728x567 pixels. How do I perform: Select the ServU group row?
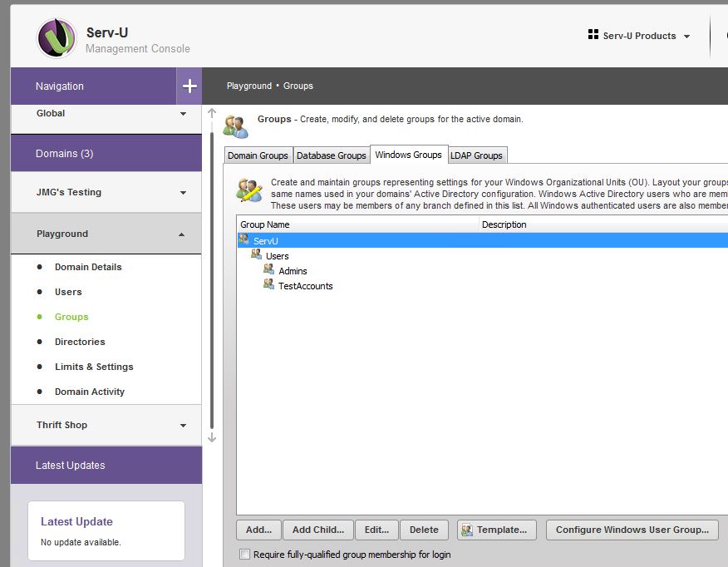[x=483, y=240]
